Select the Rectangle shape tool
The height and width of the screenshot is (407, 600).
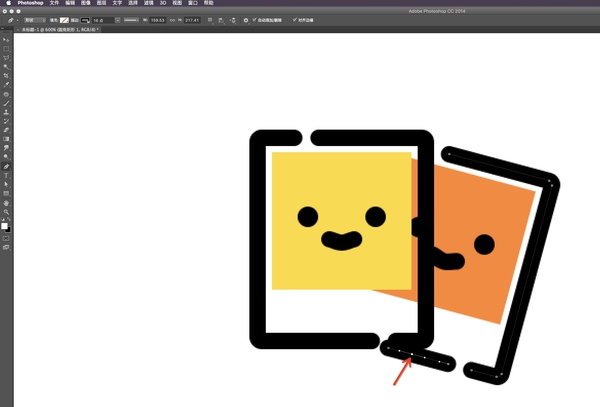[6, 194]
